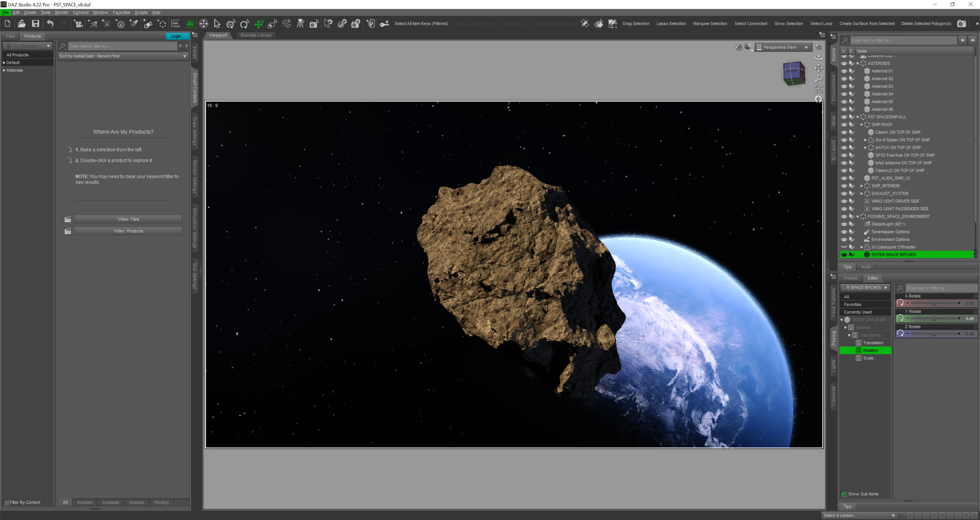The height and width of the screenshot is (520, 980).
Task: Click Marquee Selection in the toolbar
Action: (x=710, y=23)
